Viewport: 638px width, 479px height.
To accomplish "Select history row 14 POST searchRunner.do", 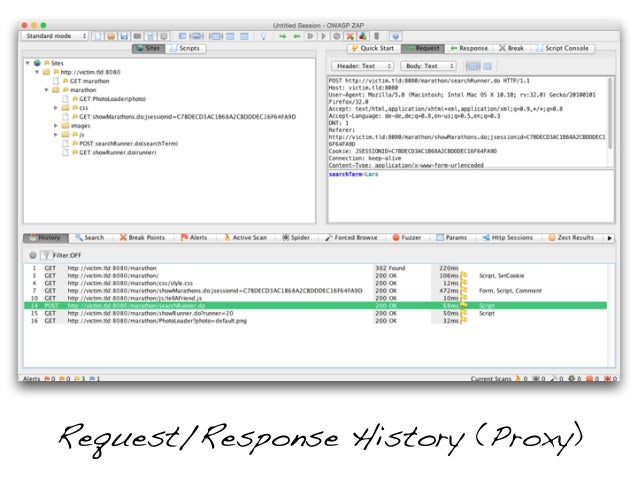I will point(316,306).
